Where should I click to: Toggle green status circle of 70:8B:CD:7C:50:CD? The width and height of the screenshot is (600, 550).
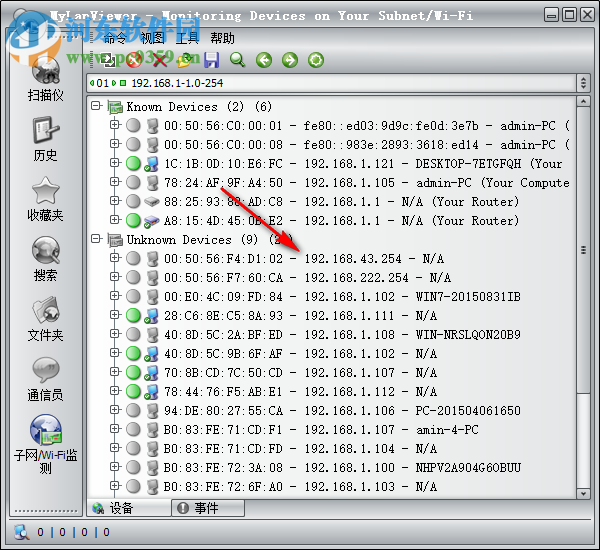click(133, 372)
